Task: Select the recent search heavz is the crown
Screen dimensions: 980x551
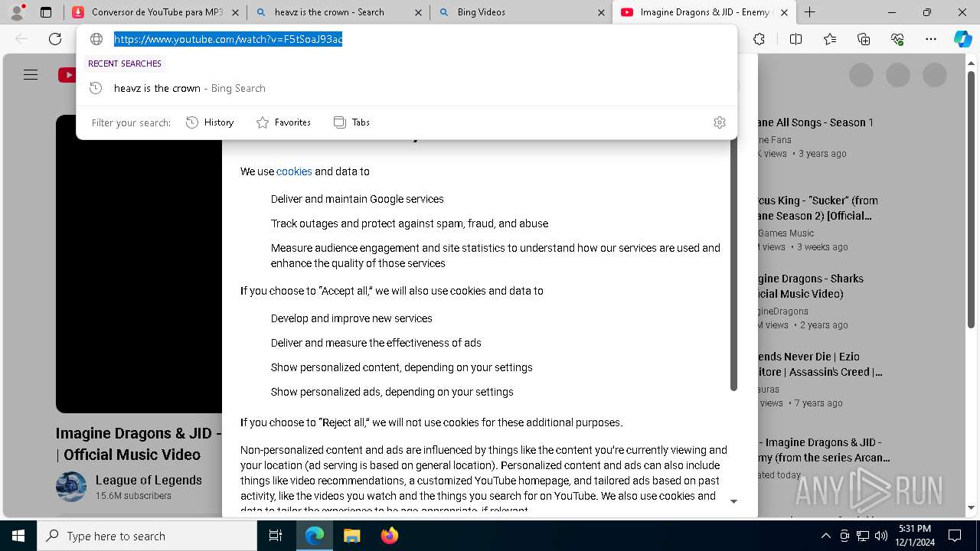Action: 407,88
